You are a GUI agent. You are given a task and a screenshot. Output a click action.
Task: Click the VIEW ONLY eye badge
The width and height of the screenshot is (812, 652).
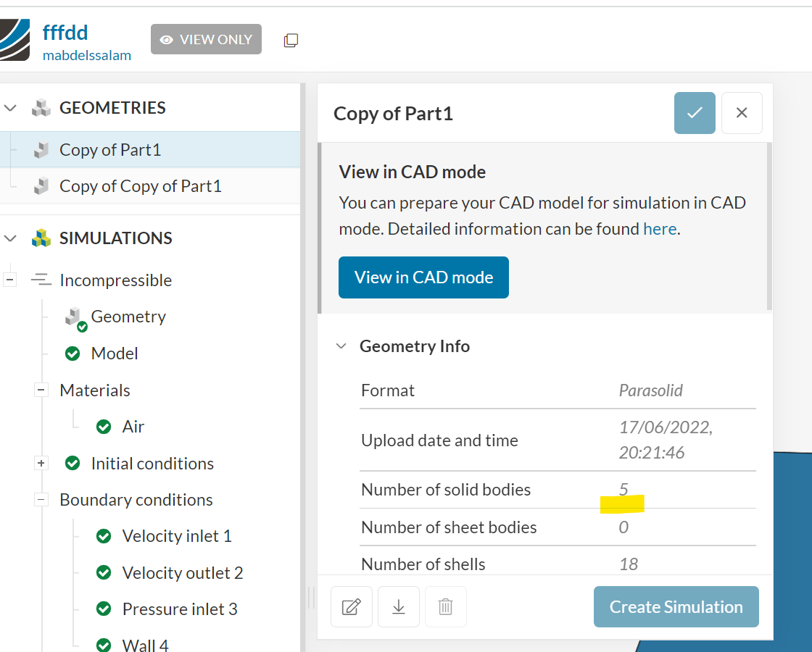(x=206, y=39)
